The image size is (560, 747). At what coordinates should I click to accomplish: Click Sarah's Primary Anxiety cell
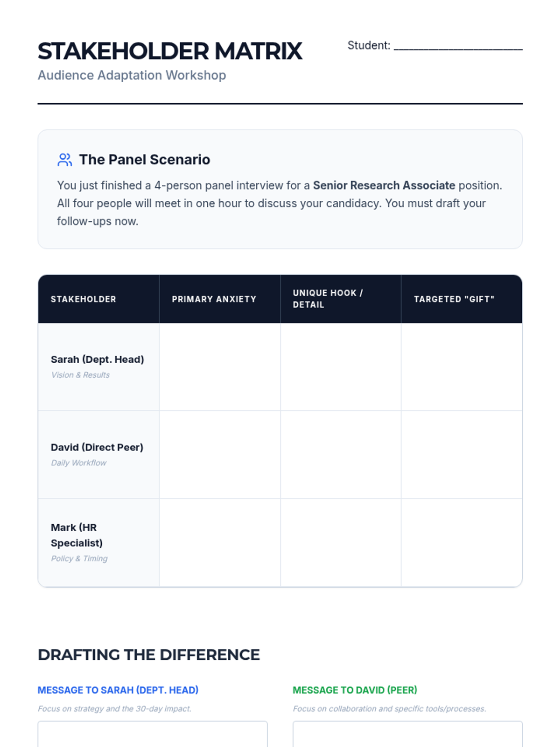coord(220,367)
